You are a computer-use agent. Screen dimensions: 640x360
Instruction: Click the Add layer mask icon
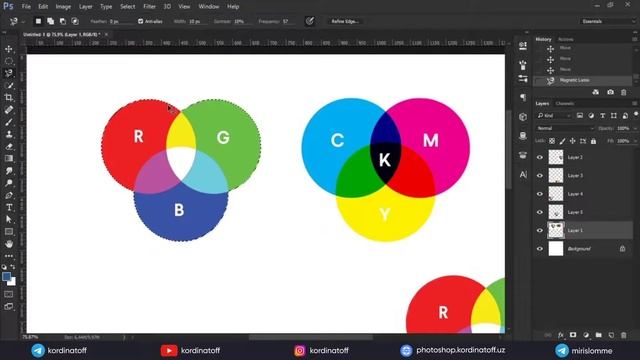click(x=573, y=335)
